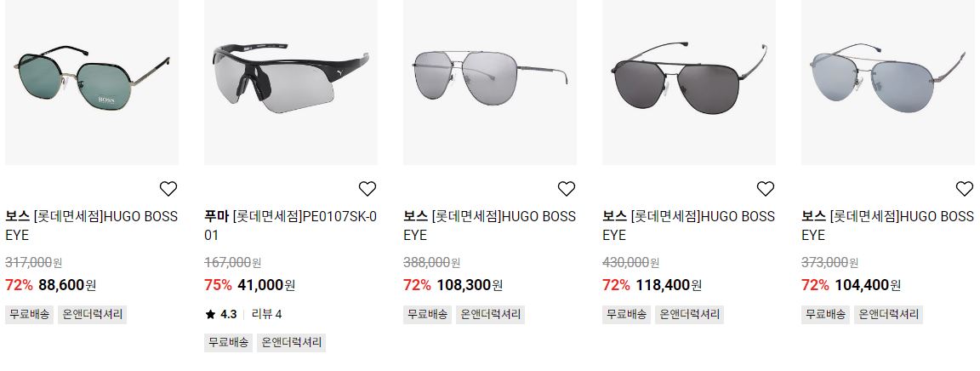Image resolution: width=980 pixels, height=371 pixels.
Task: Open HUGO BOSS EYE title priced 104,400원
Action: pyautogui.click(x=888, y=225)
